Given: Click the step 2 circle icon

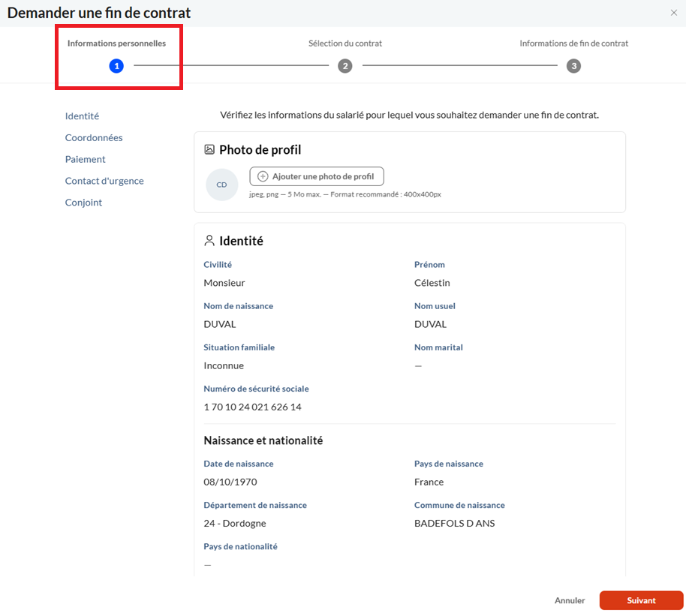Looking at the screenshot, I should click(x=345, y=66).
